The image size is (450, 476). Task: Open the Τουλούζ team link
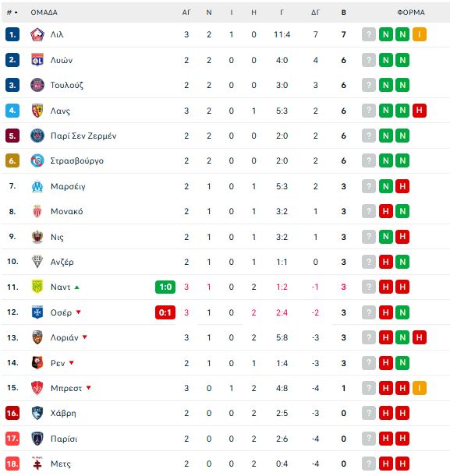click(x=67, y=85)
